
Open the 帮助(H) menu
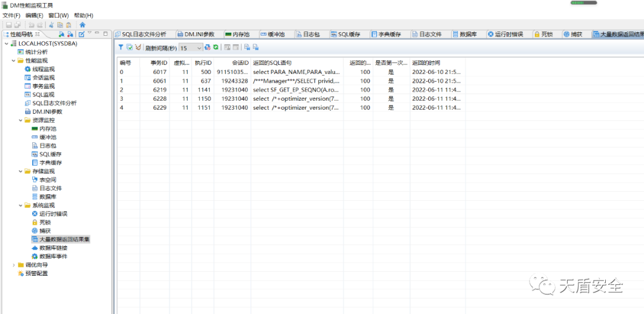pyautogui.click(x=83, y=15)
